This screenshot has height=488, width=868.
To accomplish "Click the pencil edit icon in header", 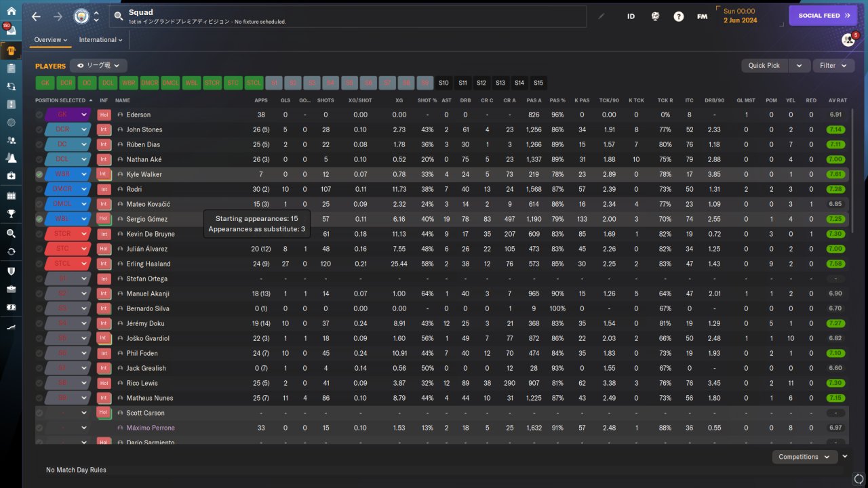I will point(601,16).
